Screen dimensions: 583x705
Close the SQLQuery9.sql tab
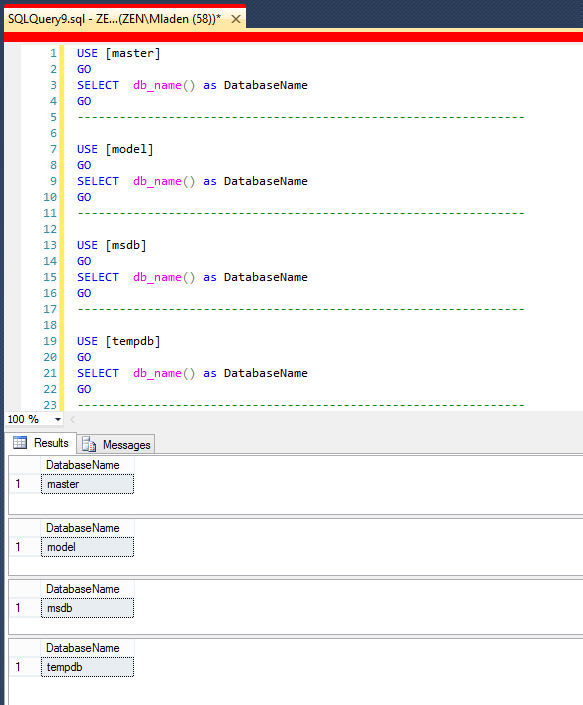236,19
